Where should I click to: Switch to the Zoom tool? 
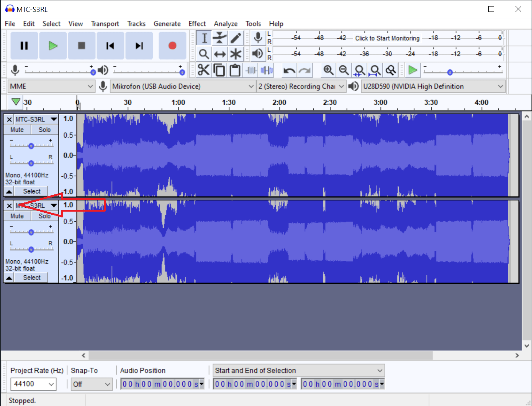(203, 54)
